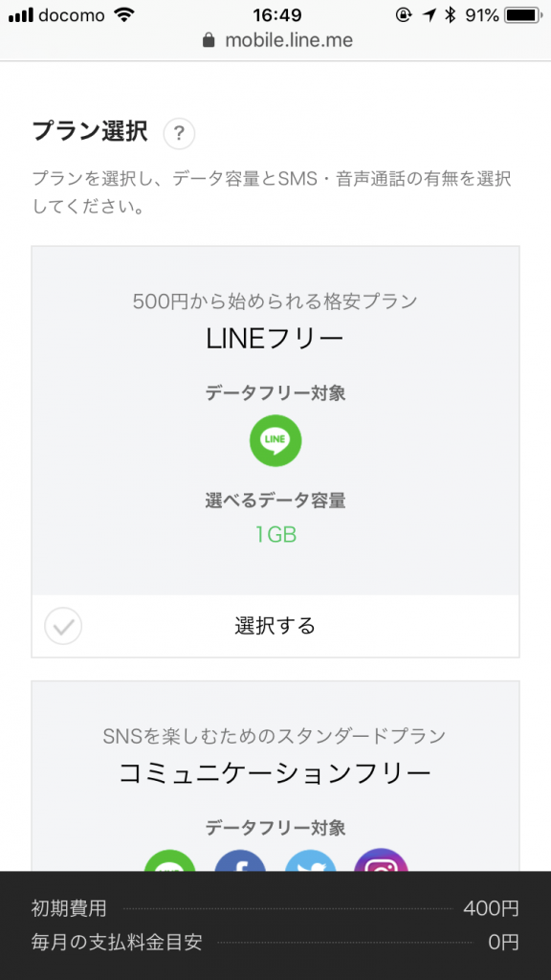This screenshot has width=551, height=980.
Task: Tap the Wi-Fi signal icon
Action: pyautogui.click(x=125, y=15)
